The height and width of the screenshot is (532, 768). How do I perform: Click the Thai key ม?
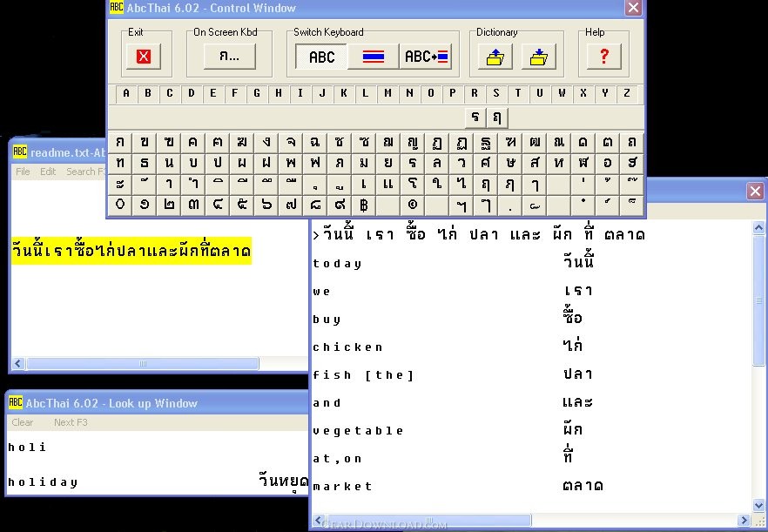tap(364, 163)
